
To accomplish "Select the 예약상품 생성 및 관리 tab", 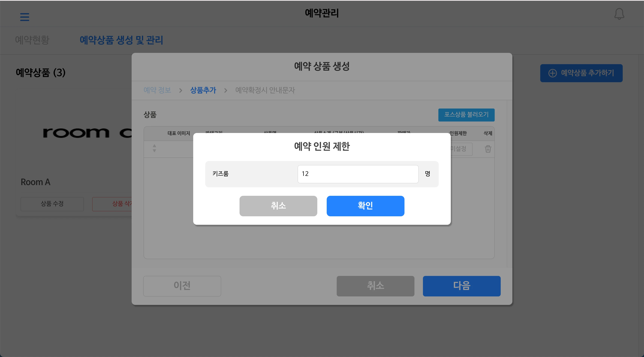I will coord(121,40).
